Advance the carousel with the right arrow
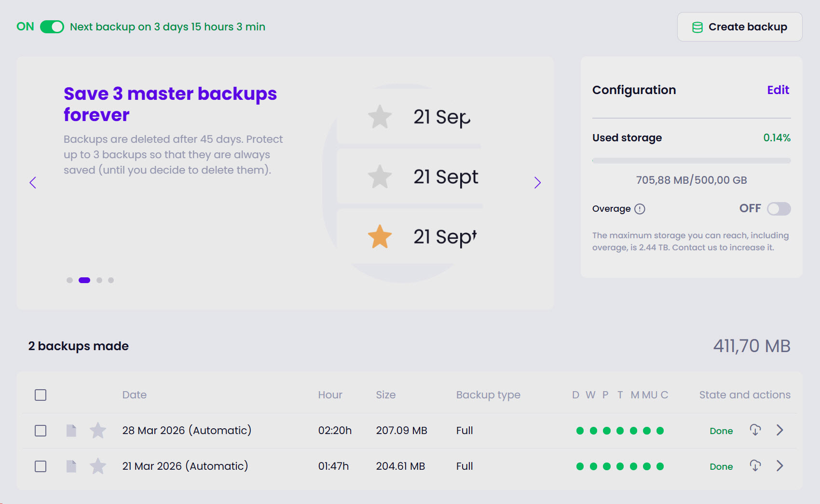Screen dimensions: 820x504 click(537, 183)
